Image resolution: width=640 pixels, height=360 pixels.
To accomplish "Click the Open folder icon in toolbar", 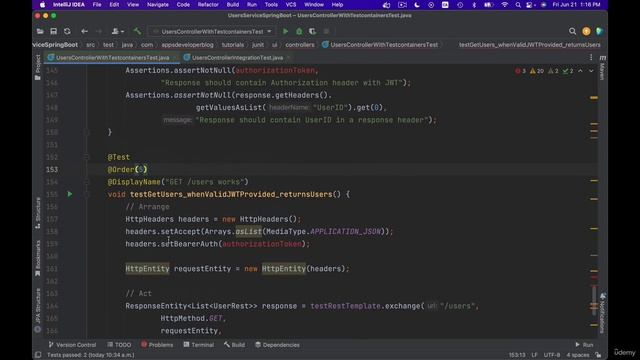I will (x=40, y=31).
